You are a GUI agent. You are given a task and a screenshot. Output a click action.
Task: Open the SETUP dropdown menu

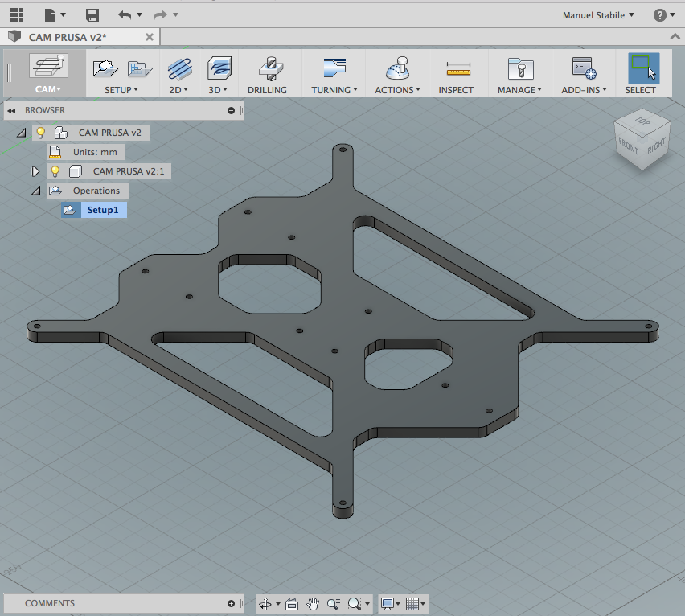[121, 90]
